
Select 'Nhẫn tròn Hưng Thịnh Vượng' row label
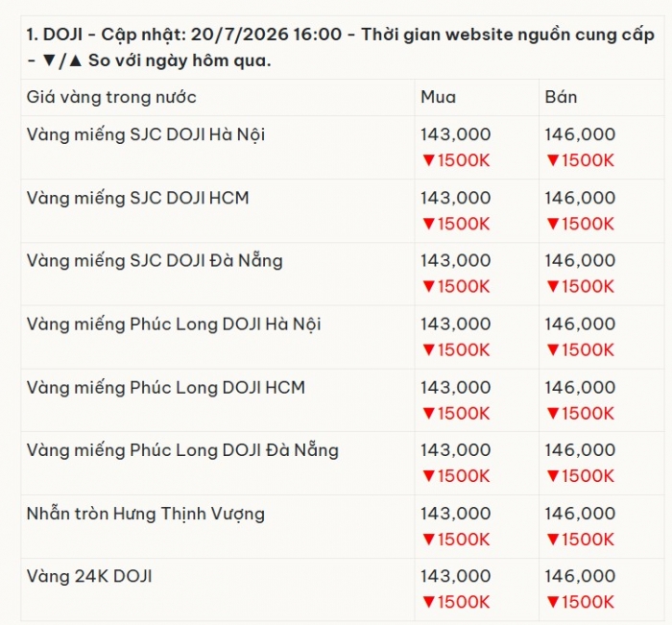145,514
